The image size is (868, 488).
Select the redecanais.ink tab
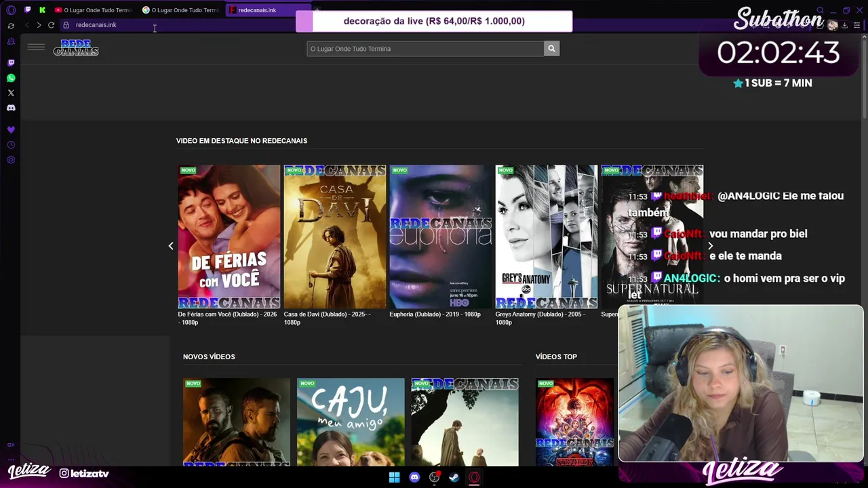pos(268,10)
